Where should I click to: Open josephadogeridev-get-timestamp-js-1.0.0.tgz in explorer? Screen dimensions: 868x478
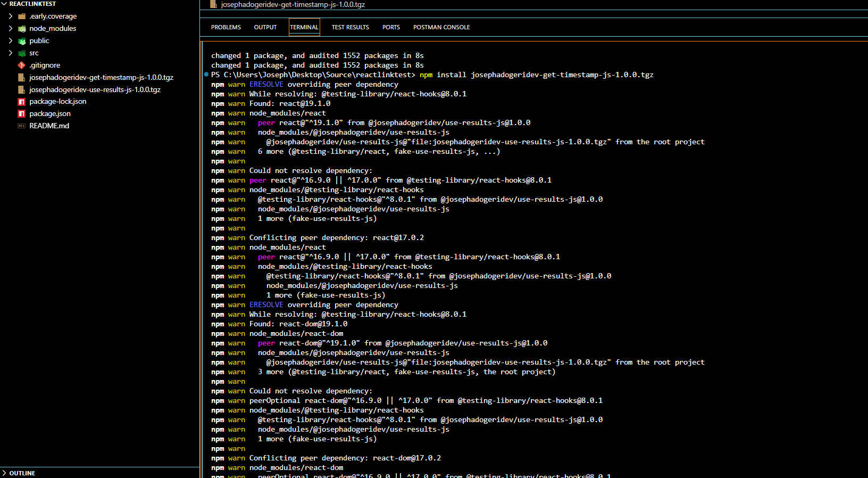point(101,78)
